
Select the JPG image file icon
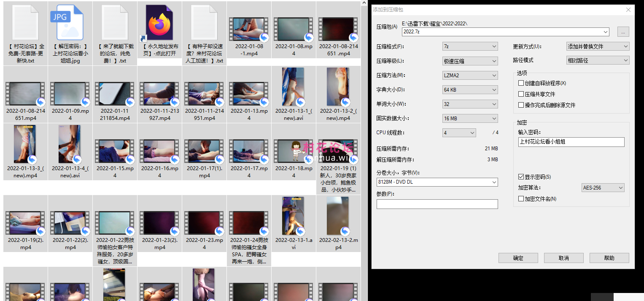pyautogui.click(x=70, y=23)
